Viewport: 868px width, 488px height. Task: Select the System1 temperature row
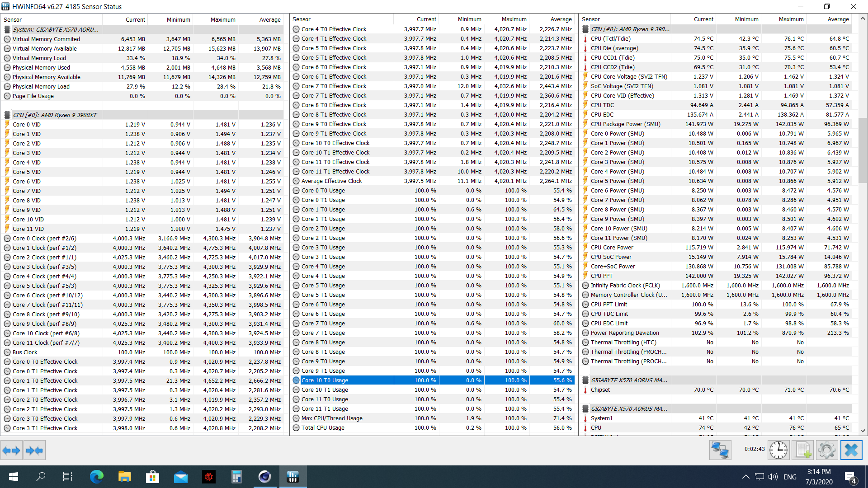pyautogui.click(x=717, y=418)
